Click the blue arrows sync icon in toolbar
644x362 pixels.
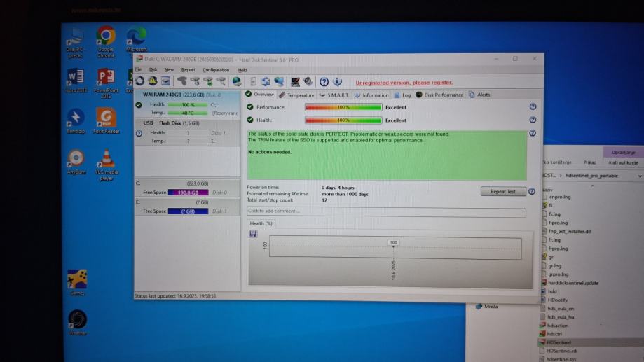[x=266, y=81]
